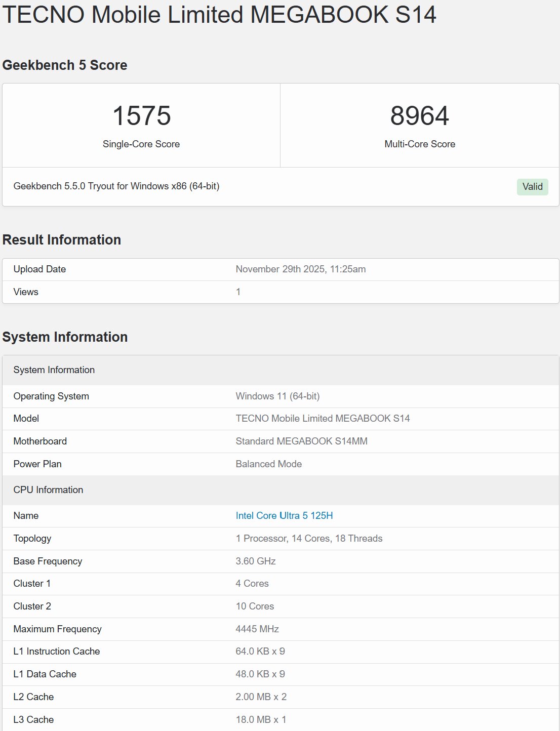Click the 3.60 GHz base frequency value

tap(255, 561)
